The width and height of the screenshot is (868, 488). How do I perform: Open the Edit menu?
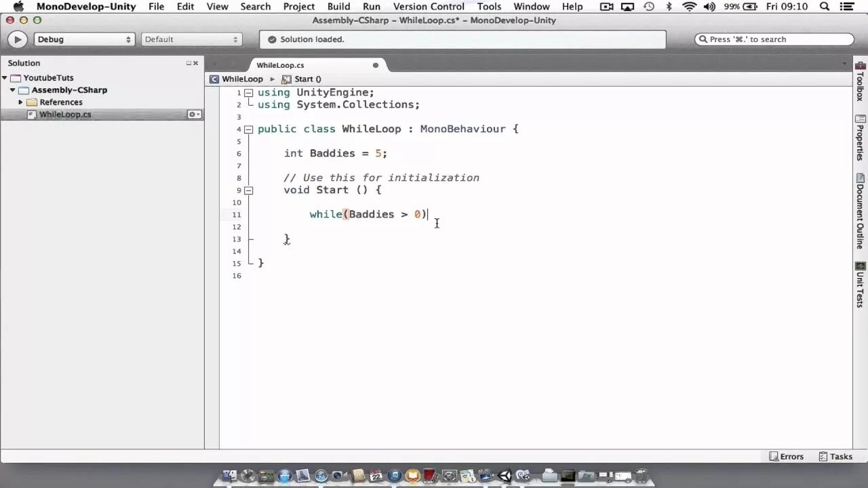tap(185, 7)
